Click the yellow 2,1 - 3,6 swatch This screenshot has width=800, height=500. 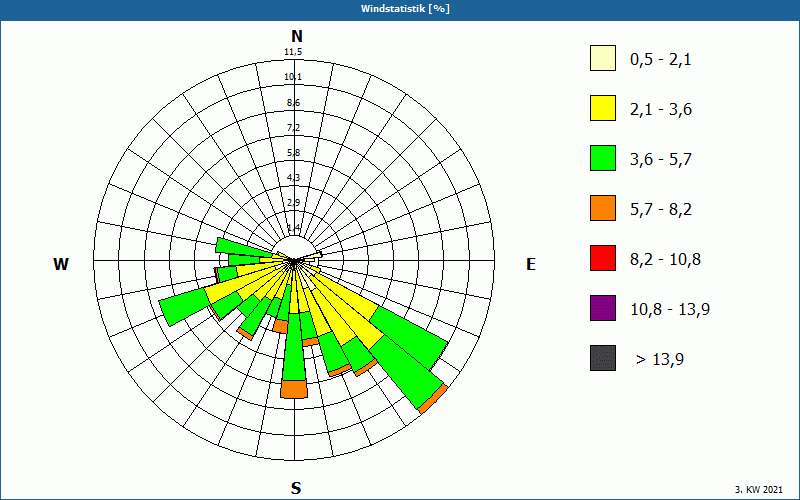point(603,108)
